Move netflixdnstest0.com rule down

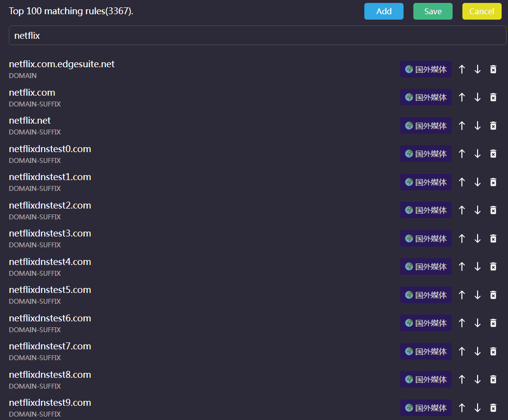(x=478, y=154)
